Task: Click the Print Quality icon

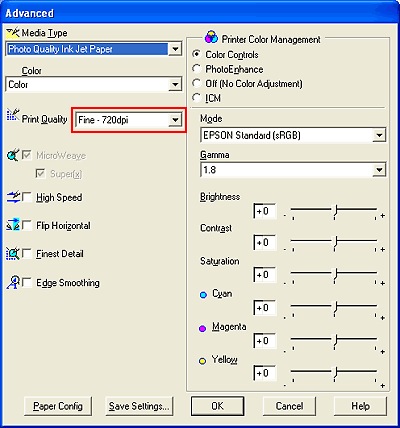Action: [x=13, y=115]
